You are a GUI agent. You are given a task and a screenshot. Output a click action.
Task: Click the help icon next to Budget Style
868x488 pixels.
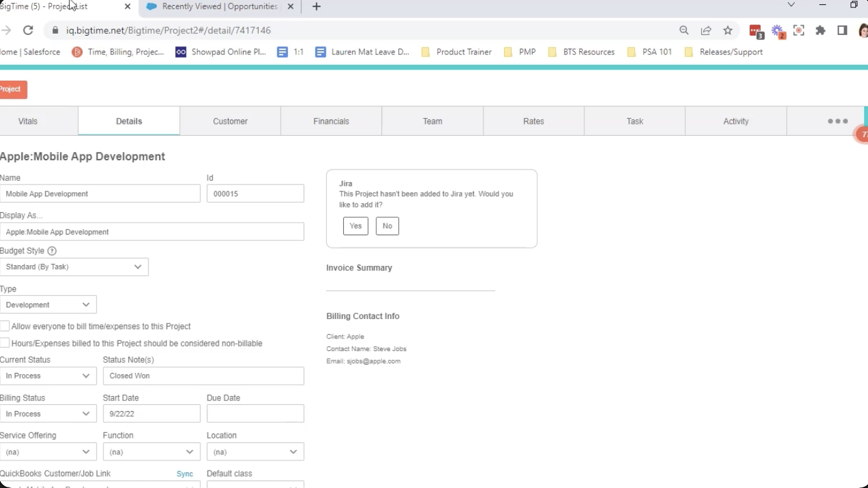(52, 251)
